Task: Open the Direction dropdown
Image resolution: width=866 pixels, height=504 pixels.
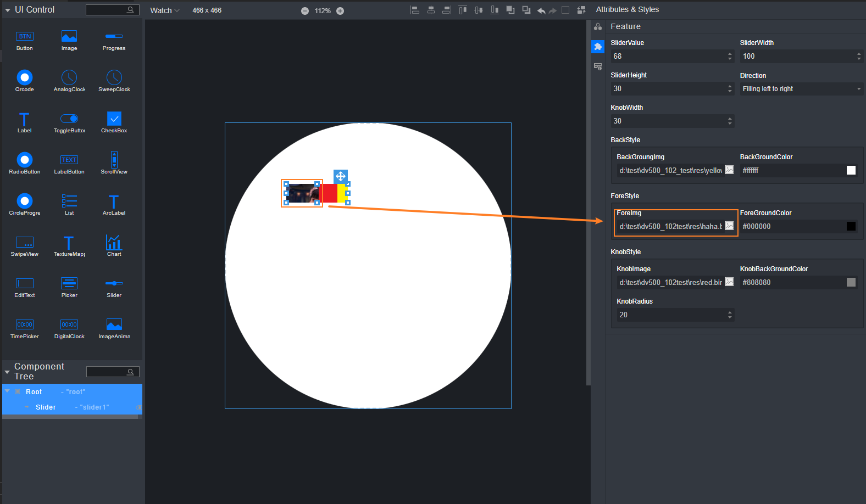Action: (801, 89)
